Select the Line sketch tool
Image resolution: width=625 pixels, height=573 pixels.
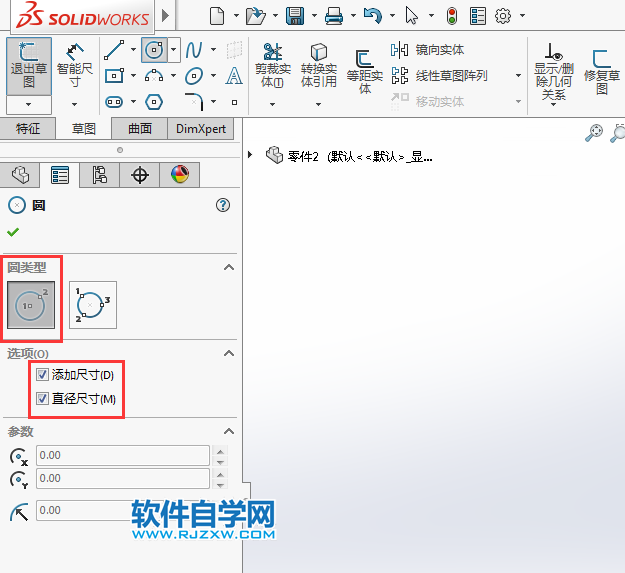coord(114,50)
